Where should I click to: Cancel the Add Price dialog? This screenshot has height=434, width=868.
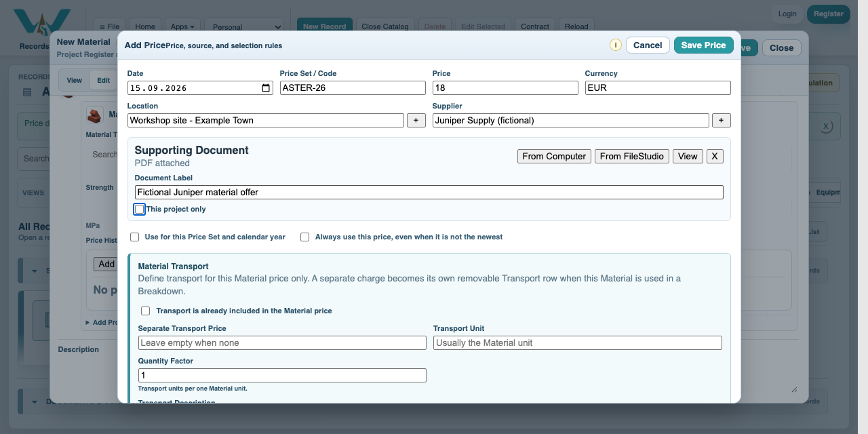pyautogui.click(x=648, y=45)
